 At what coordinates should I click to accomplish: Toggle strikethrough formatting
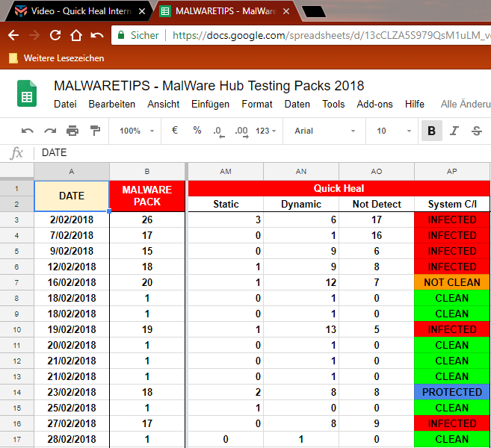(476, 131)
